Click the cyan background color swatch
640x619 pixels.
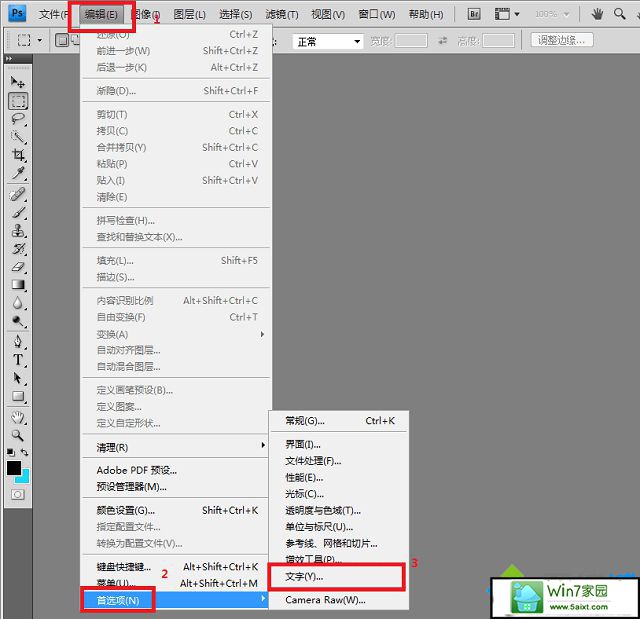pos(24,477)
